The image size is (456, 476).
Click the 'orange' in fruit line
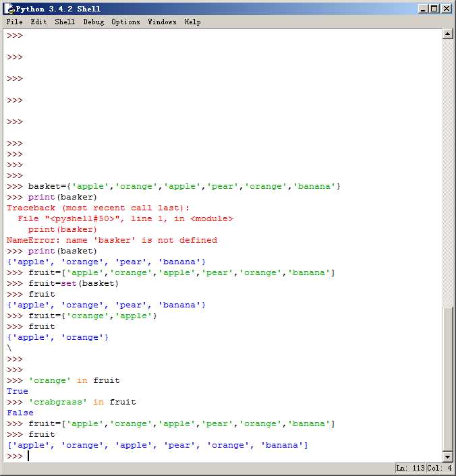point(63,380)
